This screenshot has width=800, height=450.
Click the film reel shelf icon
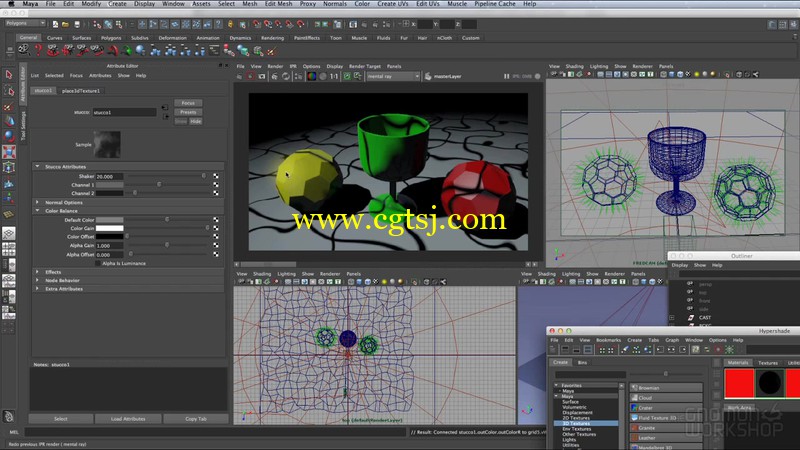click(23, 50)
